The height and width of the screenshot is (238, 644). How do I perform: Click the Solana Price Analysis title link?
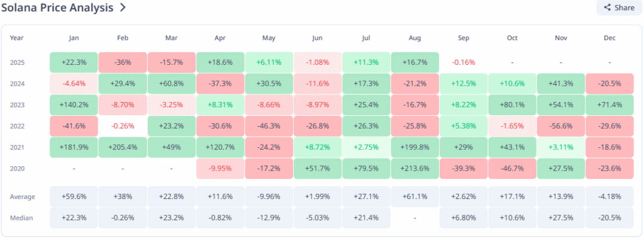(x=57, y=8)
